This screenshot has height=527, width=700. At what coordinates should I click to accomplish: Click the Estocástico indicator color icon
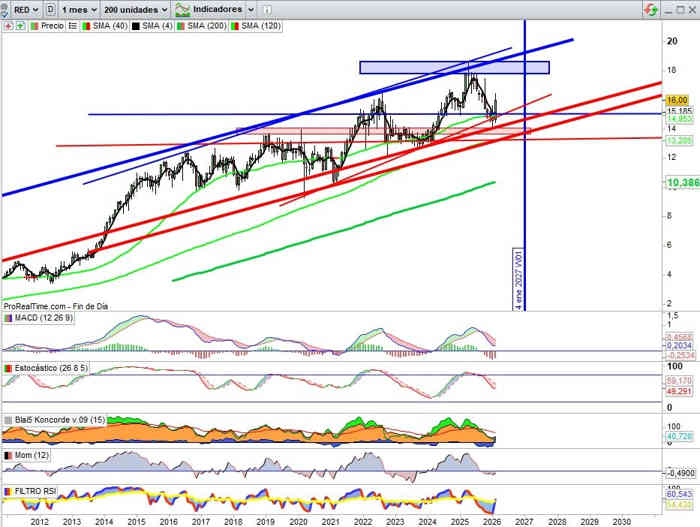pos(8,368)
